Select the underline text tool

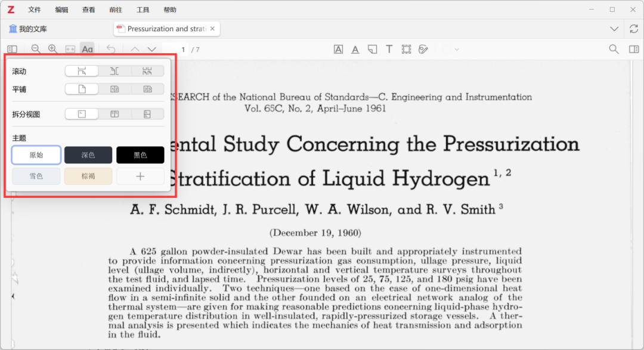(x=355, y=49)
